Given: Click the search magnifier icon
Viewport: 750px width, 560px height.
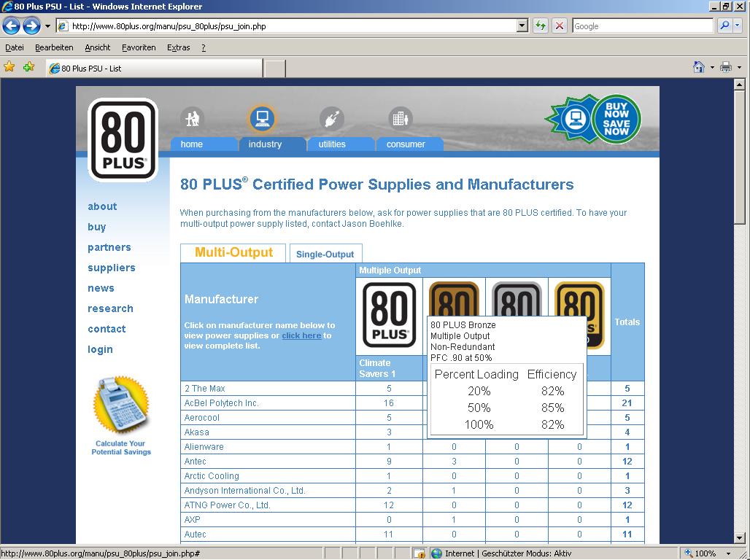Looking at the screenshot, I should [724, 26].
